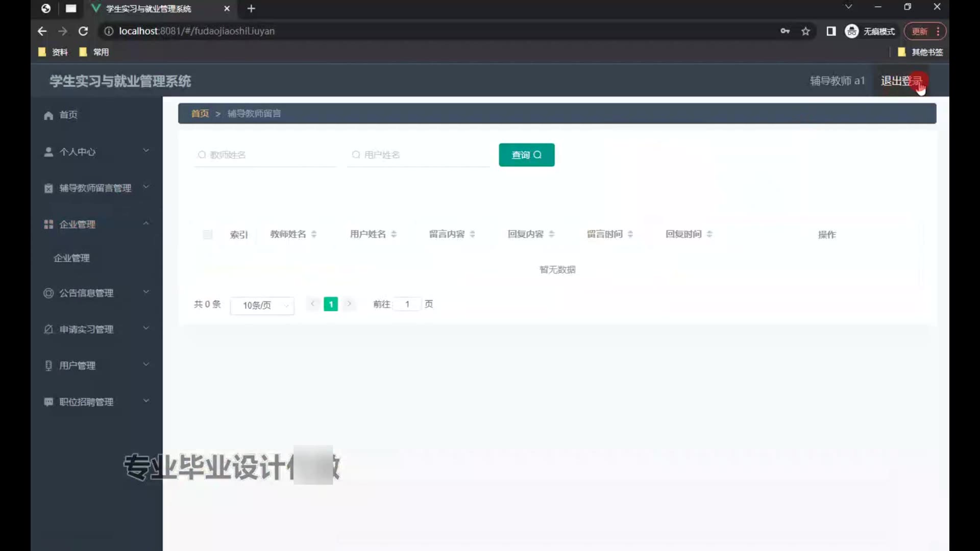Click 退出登录 to log out
Viewport: 980px width, 551px height.
coord(901,81)
